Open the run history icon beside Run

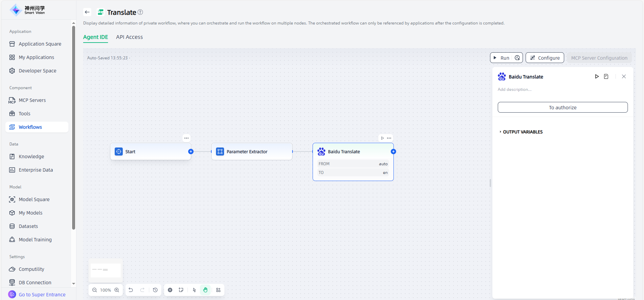pos(517,58)
